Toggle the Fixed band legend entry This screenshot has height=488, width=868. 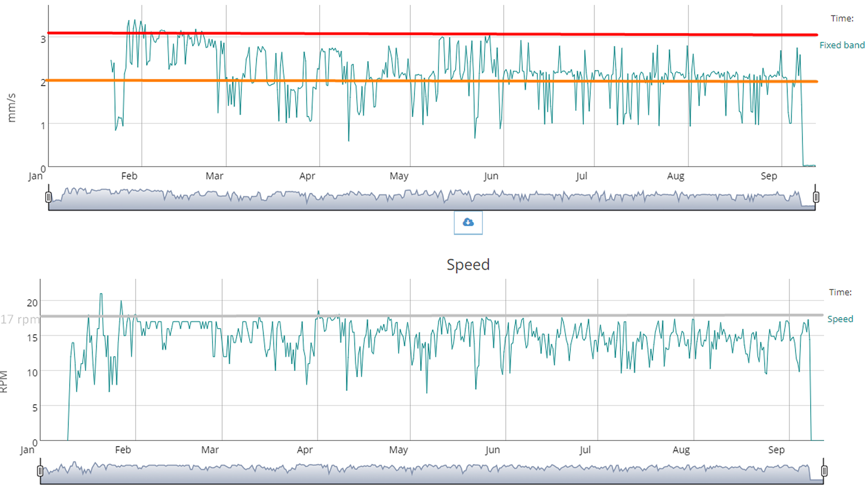(x=842, y=45)
